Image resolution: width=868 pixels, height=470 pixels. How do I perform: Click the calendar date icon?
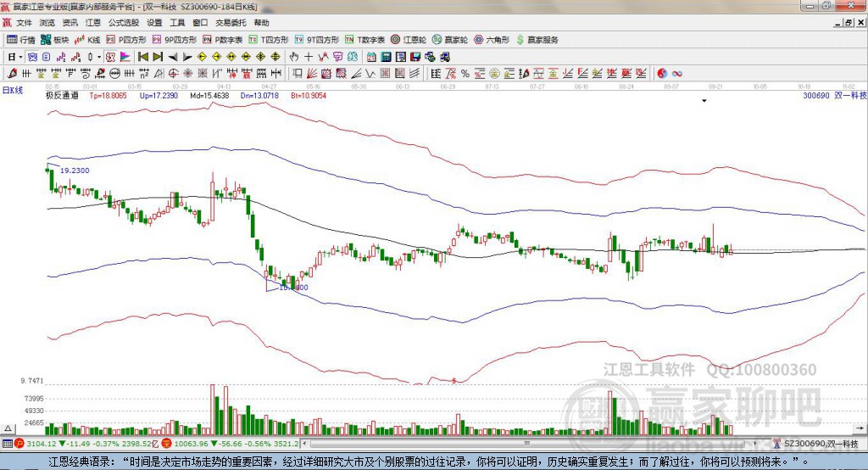pyautogui.click(x=371, y=57)
